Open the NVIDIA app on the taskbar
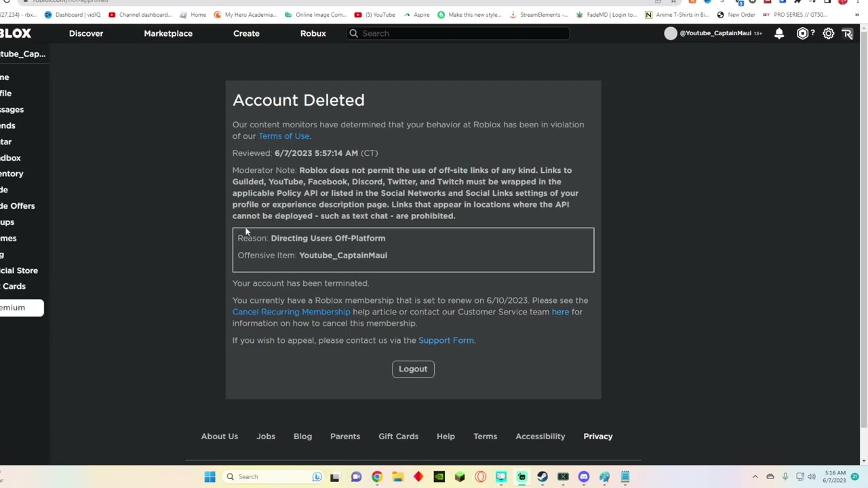The image size is (868, 488). 439,476
